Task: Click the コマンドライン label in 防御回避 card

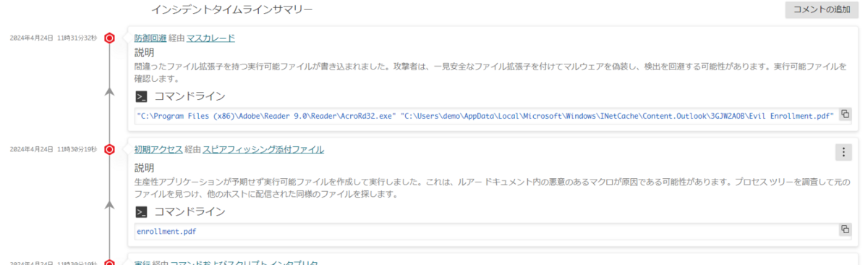Action: point(190,96)
